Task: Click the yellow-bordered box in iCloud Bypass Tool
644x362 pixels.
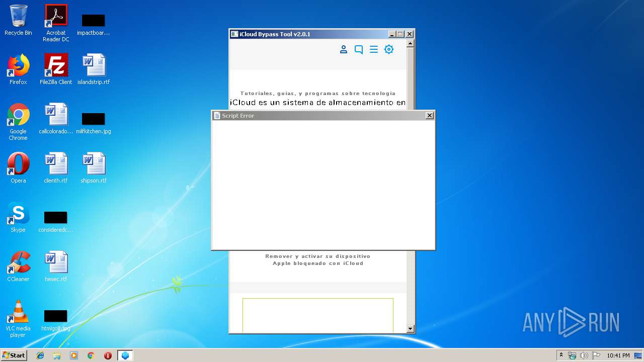Action: (x=318, y=315)
